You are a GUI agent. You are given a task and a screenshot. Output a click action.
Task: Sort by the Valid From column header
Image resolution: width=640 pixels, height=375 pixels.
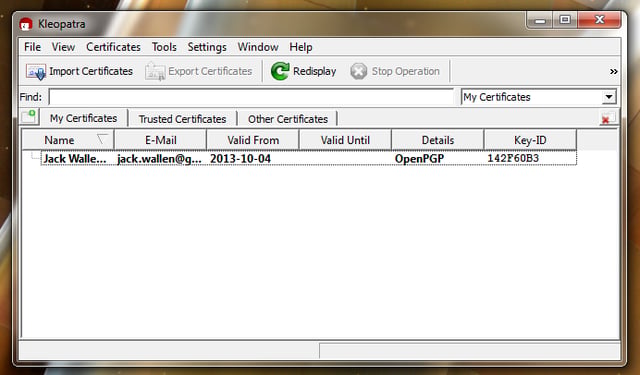tap(253, 140)
